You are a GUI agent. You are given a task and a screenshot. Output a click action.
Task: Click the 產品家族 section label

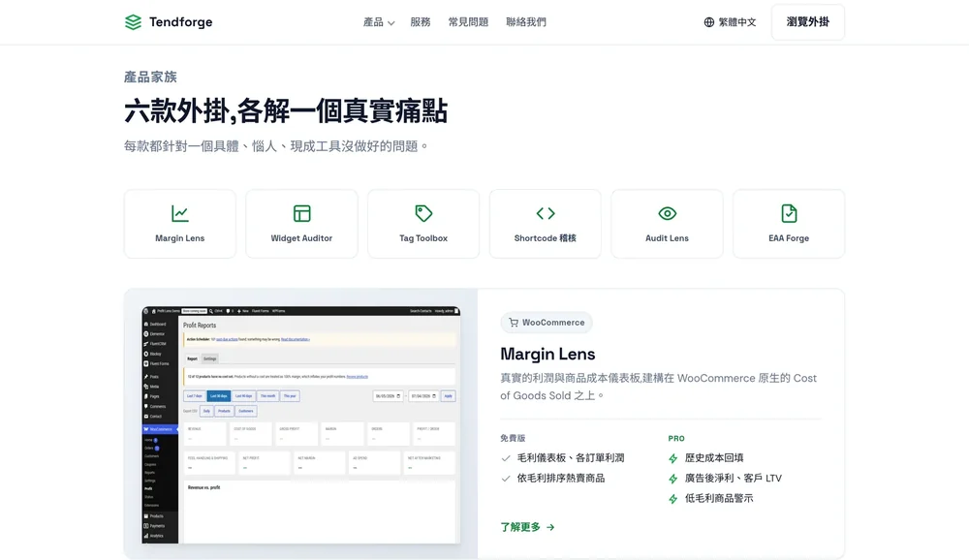point(150,78)
